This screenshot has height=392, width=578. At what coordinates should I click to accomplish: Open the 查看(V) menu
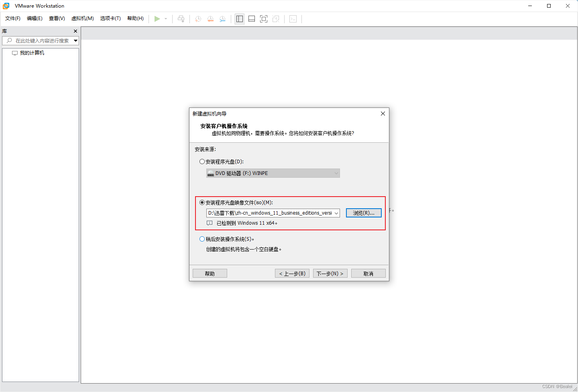[57, 18]
